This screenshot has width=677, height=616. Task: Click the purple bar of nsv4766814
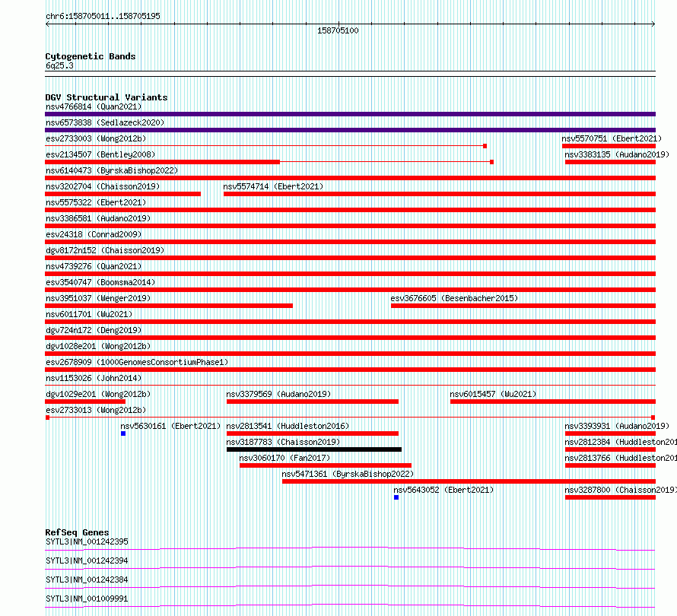[x=350, y=114]
